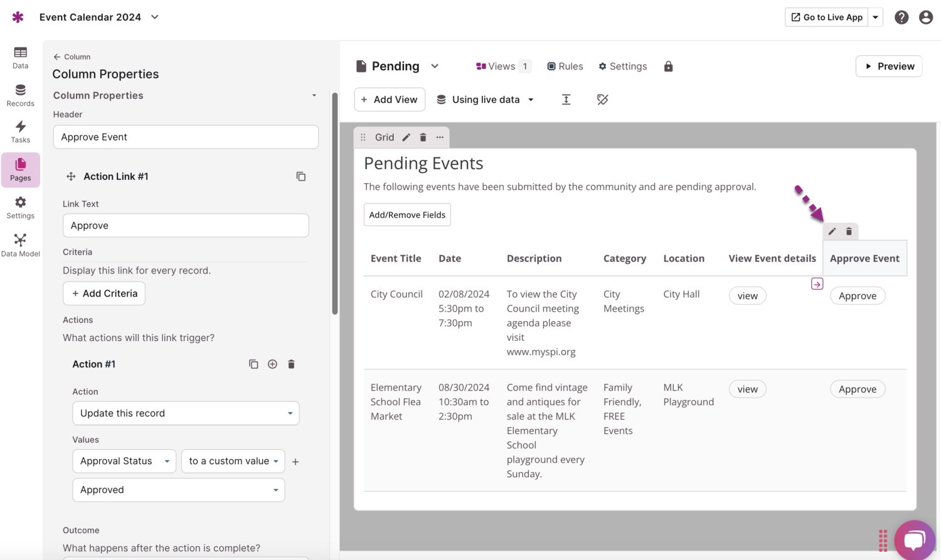941x560 pixels.
Task: Open the Approved value dropdown
Action: (x=178, y=490)
